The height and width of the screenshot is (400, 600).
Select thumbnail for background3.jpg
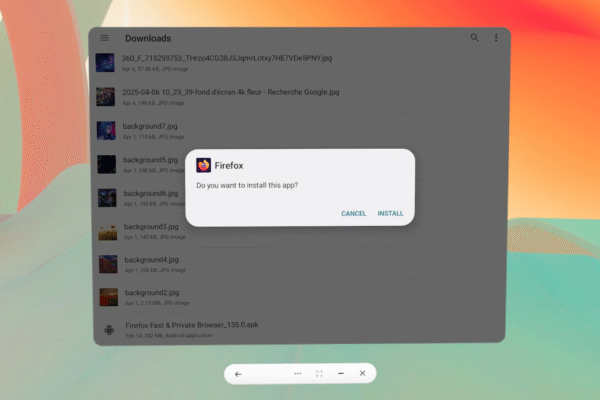(108, 232)
